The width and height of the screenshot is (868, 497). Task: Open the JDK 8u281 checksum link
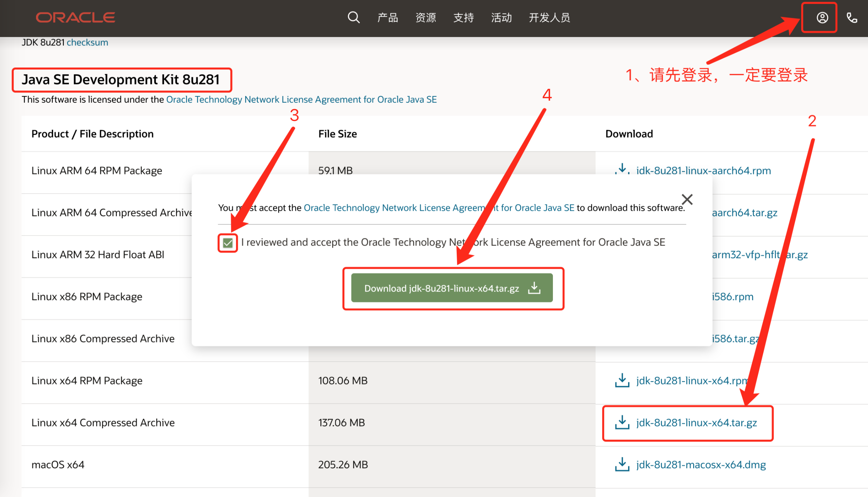(87, 42)
